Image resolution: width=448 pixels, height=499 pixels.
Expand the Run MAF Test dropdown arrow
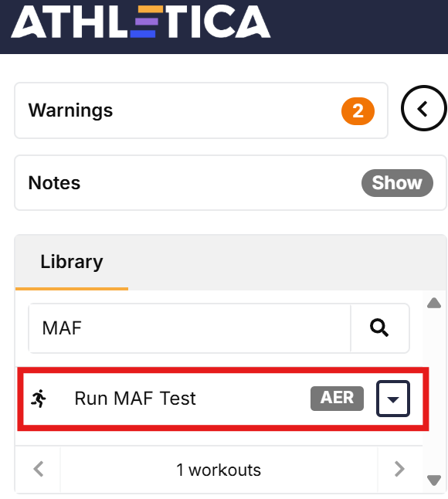pos(393,399)
